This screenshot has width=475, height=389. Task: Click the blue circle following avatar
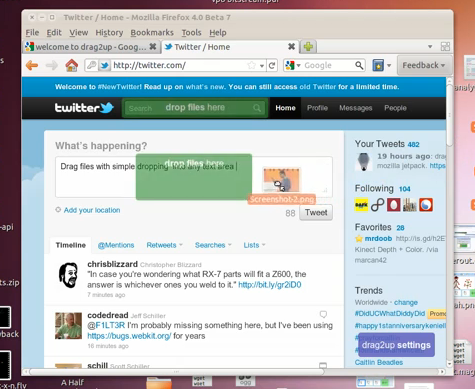pos(426,205)
